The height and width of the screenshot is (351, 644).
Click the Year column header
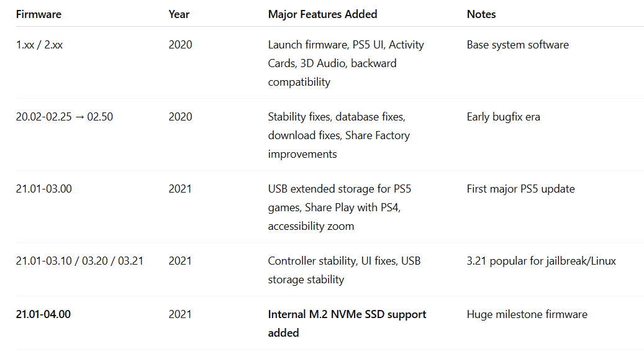pyautogui.click(x=179, y=14)
